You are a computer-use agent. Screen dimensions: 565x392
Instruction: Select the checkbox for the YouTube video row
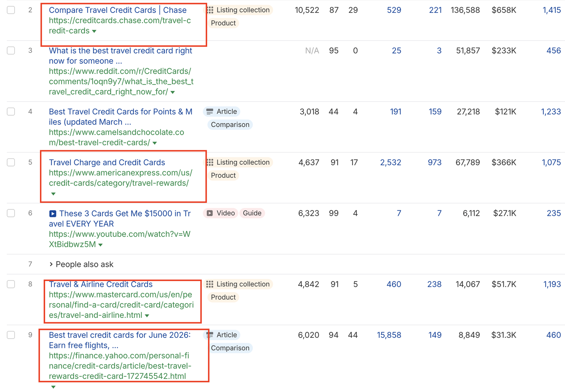click(x=11, y=213)
